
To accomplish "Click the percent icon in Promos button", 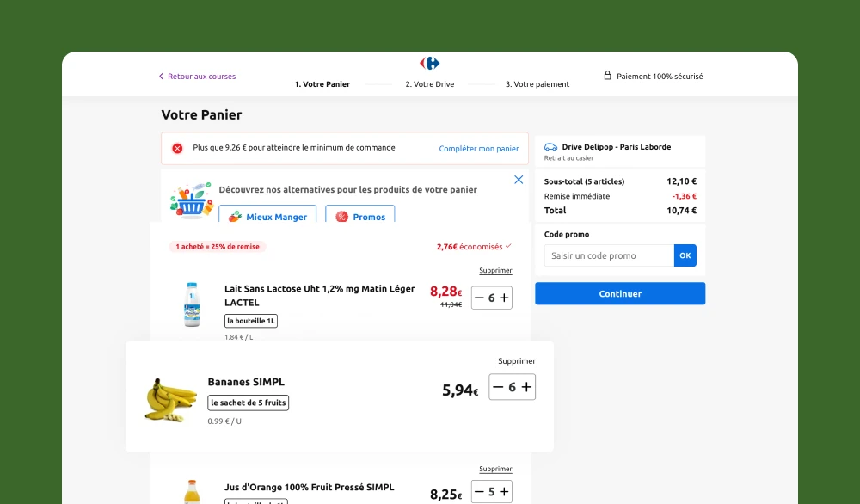I will [341, 217].
